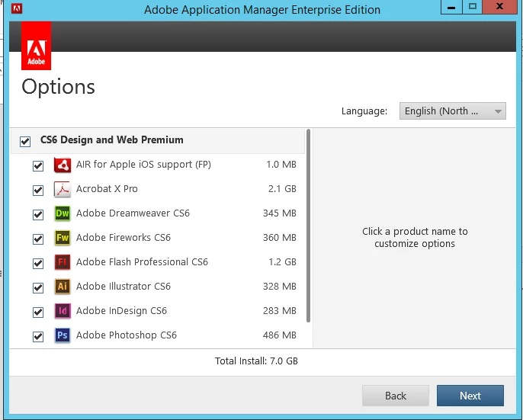Select 'Adobe Dreamweaver CS6' to customize options
Image resolution: width=523 pixels, height=420 pixels.
[133, 213]
